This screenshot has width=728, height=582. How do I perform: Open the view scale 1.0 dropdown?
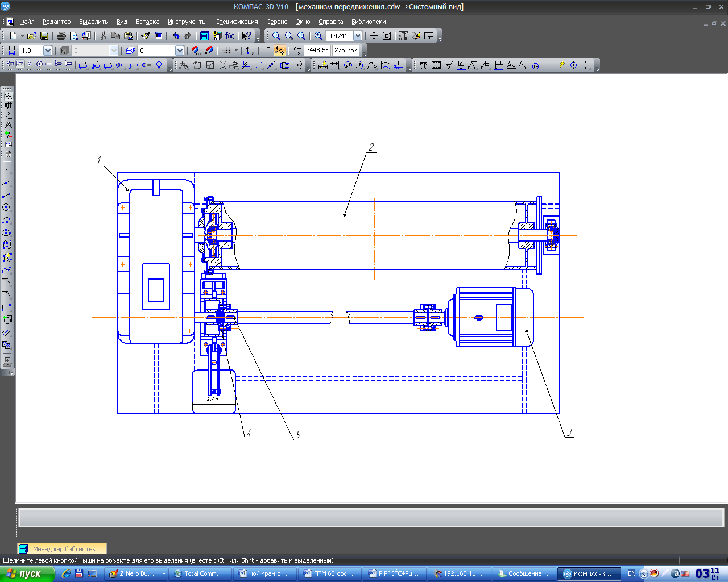[x=48, y=51]
